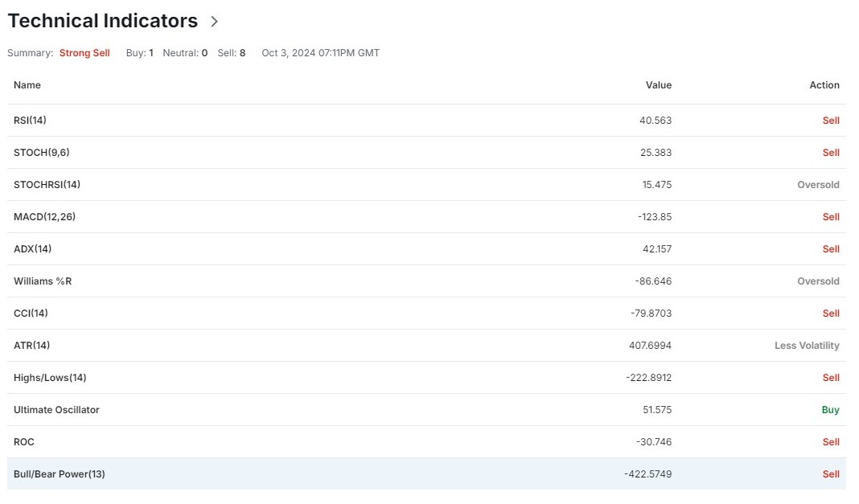Select the ROC indicator row

click(x=426, y=442)
